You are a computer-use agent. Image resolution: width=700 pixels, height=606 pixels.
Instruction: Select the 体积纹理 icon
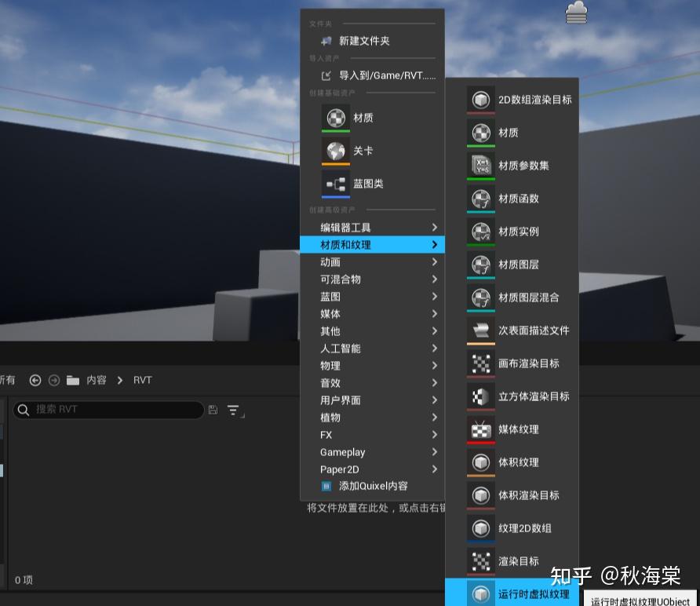[480, 462]
